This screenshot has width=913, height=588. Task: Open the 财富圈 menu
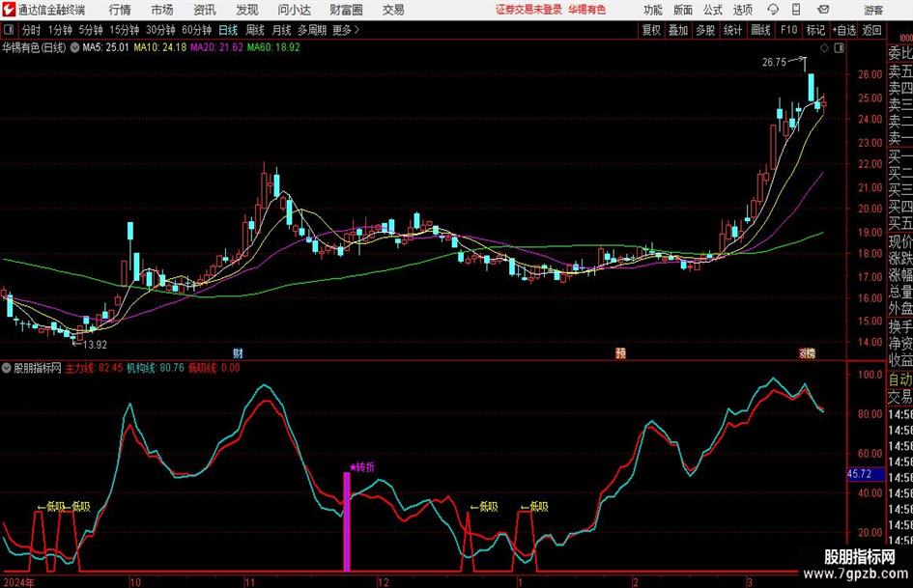(x=346, y=10)
